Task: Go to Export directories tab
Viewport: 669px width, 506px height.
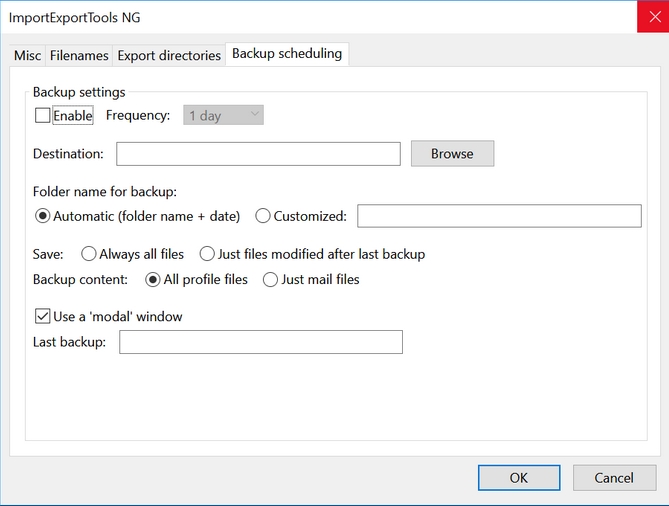Action: (169, 56)
